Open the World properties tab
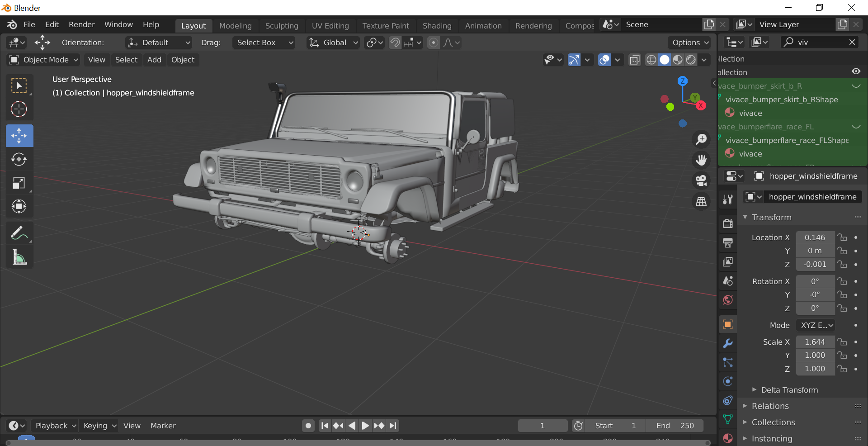The width and height of the screenshot is (868, 446). 728,299
